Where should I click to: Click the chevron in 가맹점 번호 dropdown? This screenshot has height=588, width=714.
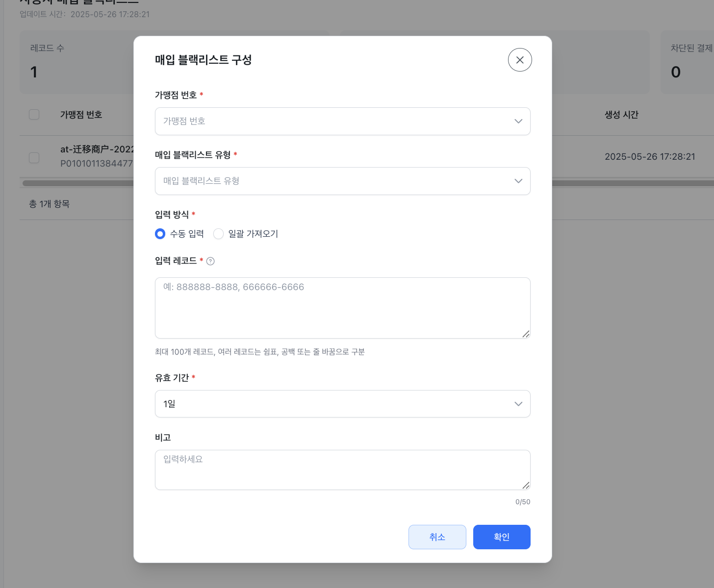(x=518, y=122)
